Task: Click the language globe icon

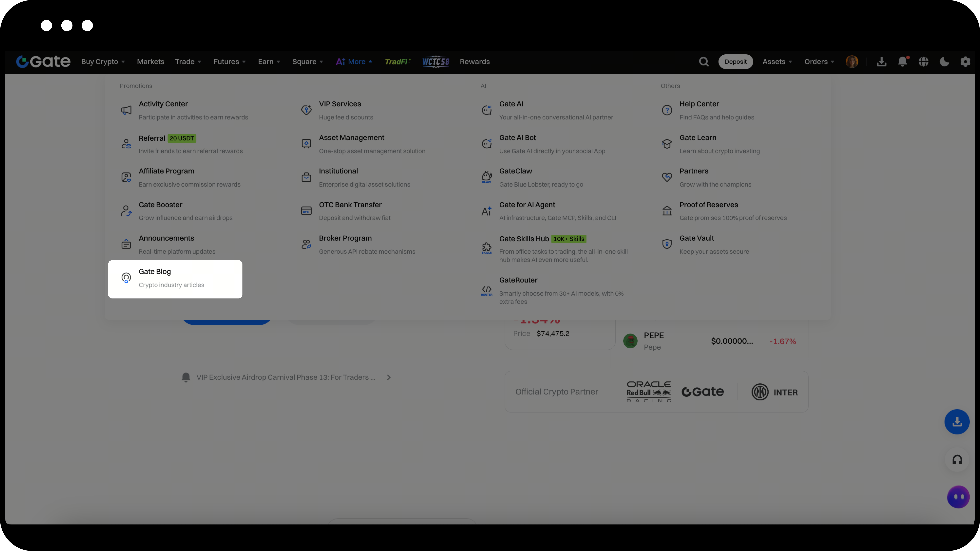Action: pos(923,62)
